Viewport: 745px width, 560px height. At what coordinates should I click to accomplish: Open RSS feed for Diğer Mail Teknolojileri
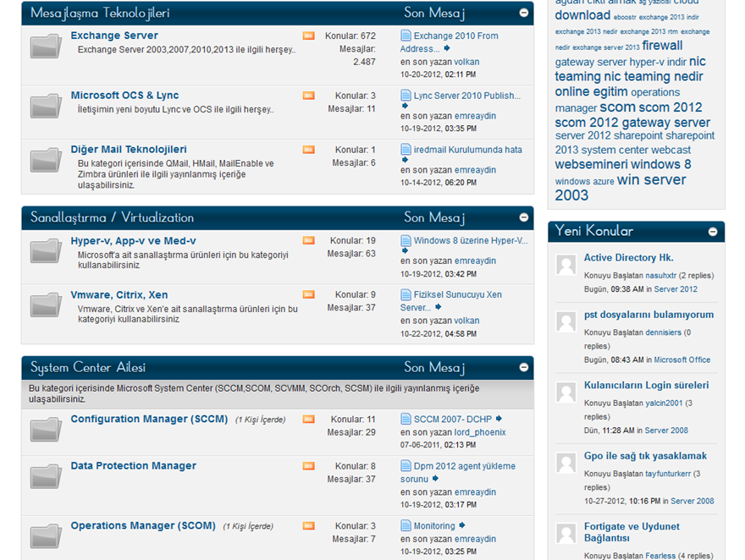pos(308,150)
